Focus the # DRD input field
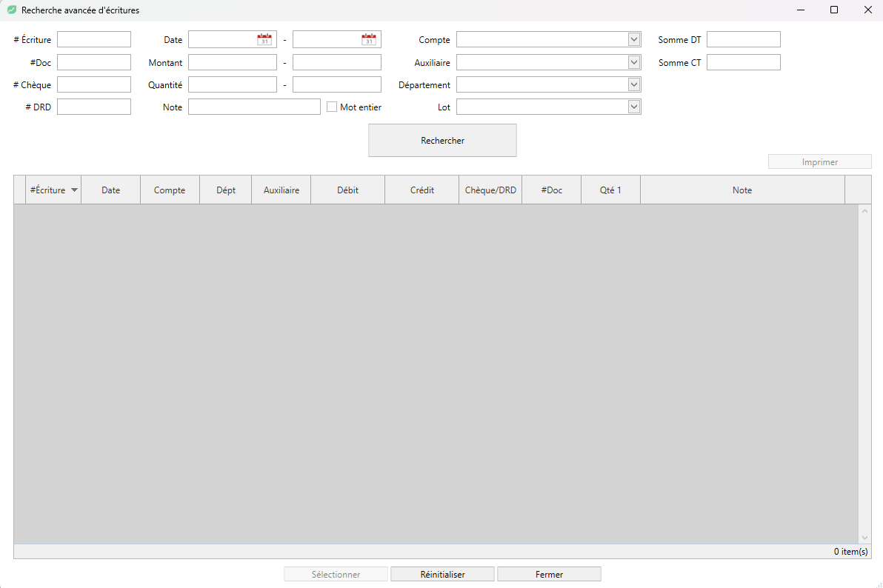883x588 pixels. [94, 107]
